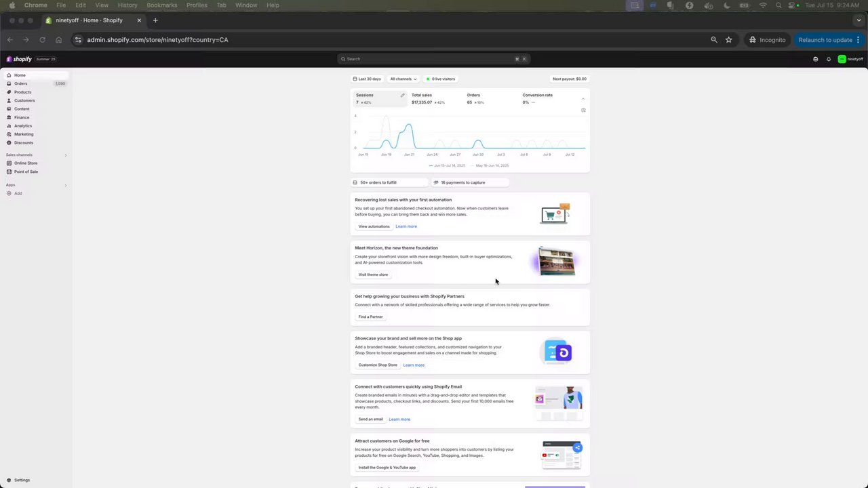Click the Shopify logo
Viewport: 868px width, 488px height.
click(20, 59)
